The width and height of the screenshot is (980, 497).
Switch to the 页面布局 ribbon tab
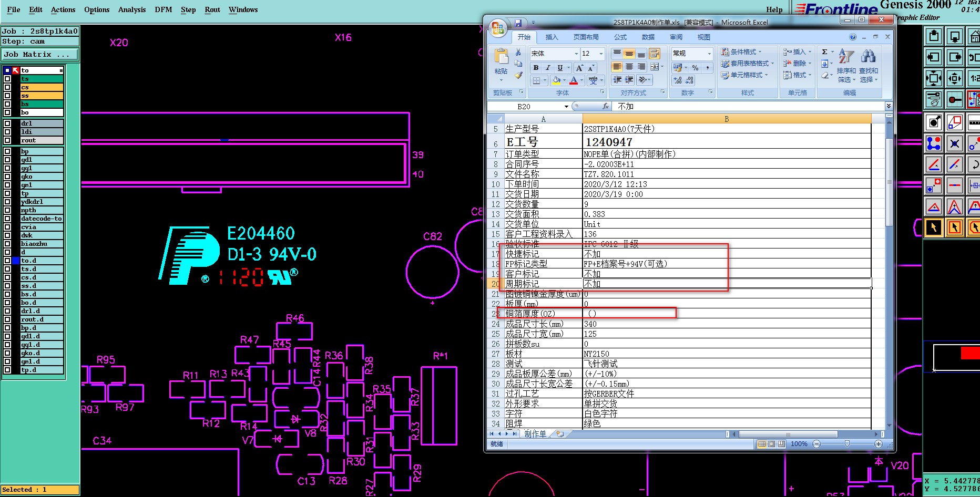(586, 37)
